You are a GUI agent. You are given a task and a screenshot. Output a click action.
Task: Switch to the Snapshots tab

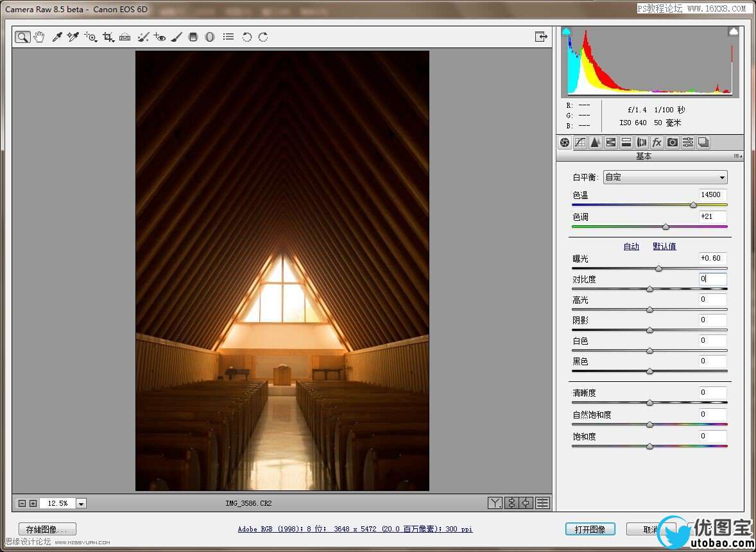click(703, 142)
